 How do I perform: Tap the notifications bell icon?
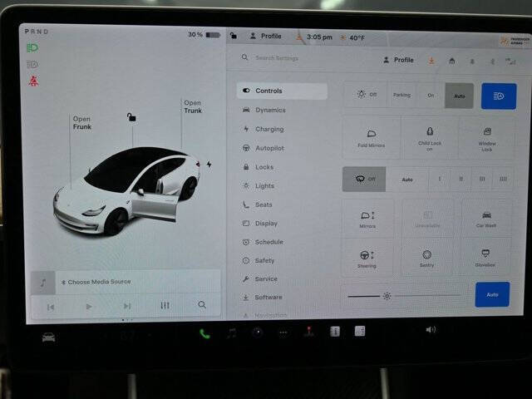[x=472, y=62]
